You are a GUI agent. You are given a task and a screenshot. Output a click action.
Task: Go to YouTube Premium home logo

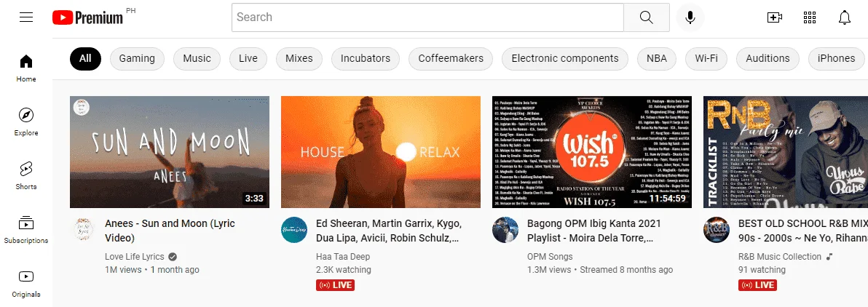click(87, 17)
